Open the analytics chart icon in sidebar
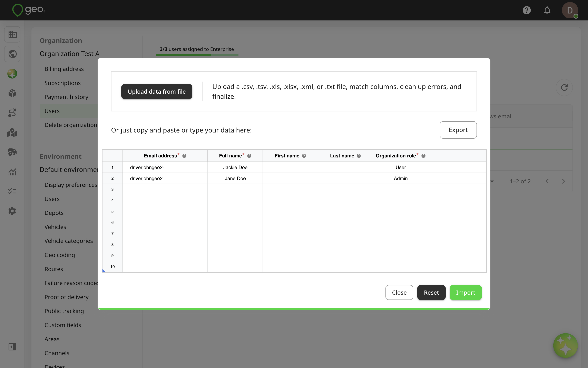This screenshot has width=588, height=368. point(12,172)
